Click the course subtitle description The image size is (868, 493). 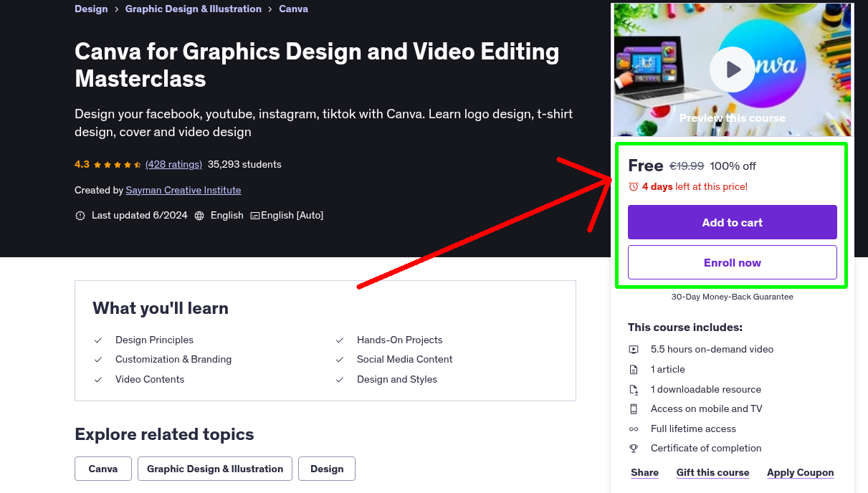(323, 123)
